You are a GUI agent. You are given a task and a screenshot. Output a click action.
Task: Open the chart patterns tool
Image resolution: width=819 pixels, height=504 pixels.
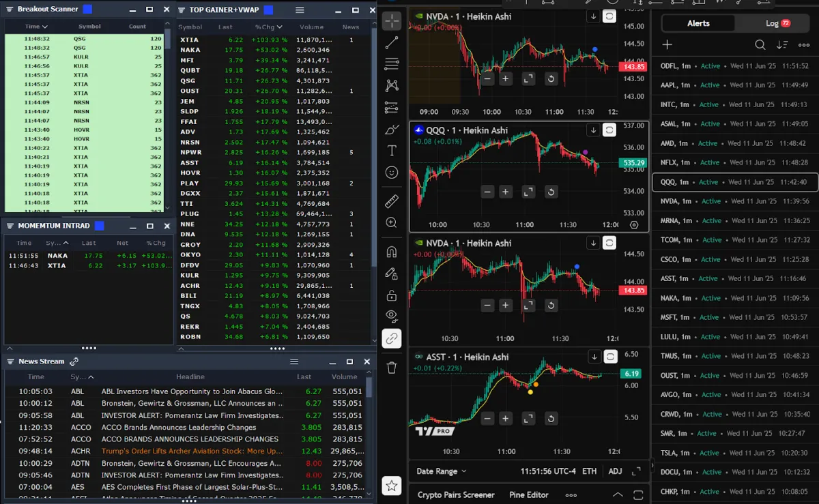[x=392, y=86]
